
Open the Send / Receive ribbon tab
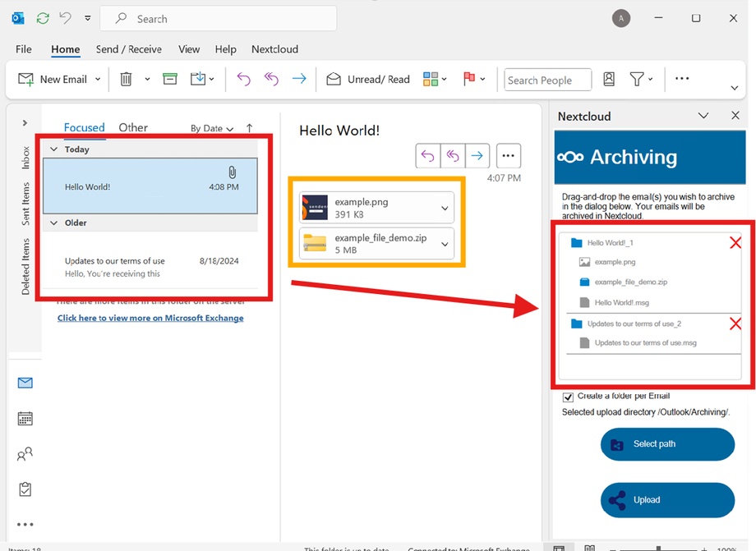pos(128,49)
